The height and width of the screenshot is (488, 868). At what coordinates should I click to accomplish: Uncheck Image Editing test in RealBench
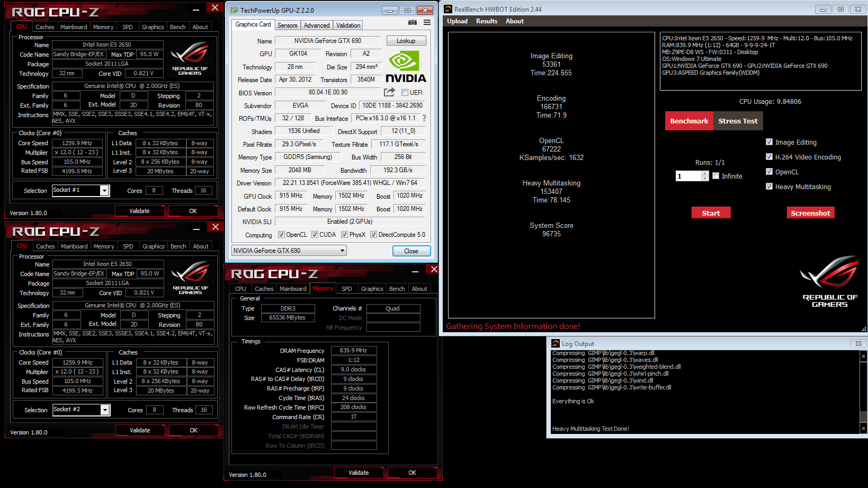point(769,142)
